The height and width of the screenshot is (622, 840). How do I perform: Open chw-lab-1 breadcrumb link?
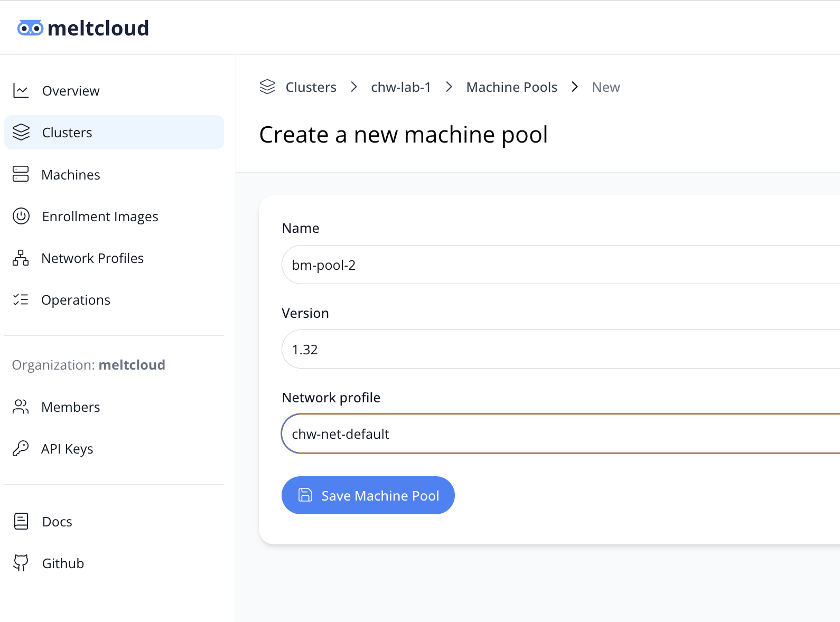[401, 87]
